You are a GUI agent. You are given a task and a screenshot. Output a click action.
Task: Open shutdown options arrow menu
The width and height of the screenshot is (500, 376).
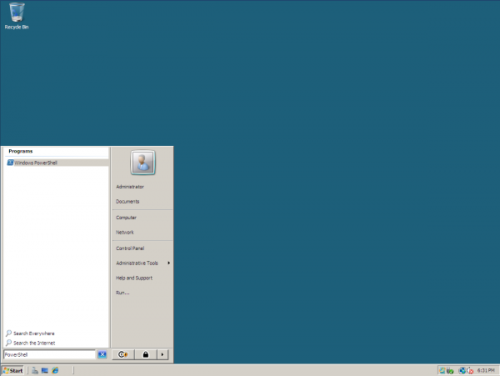click(162, 354)
